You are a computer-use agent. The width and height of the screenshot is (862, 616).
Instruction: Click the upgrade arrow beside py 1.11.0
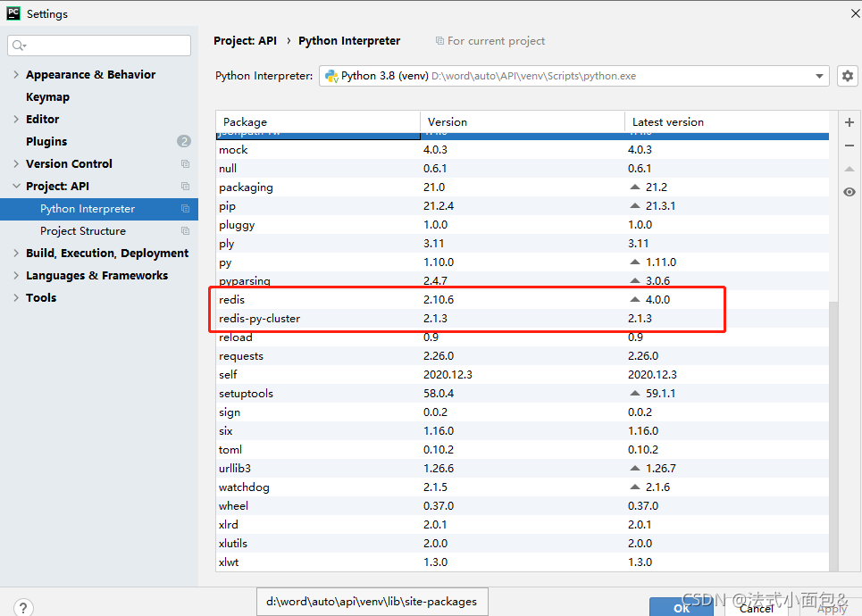[635, 262]
